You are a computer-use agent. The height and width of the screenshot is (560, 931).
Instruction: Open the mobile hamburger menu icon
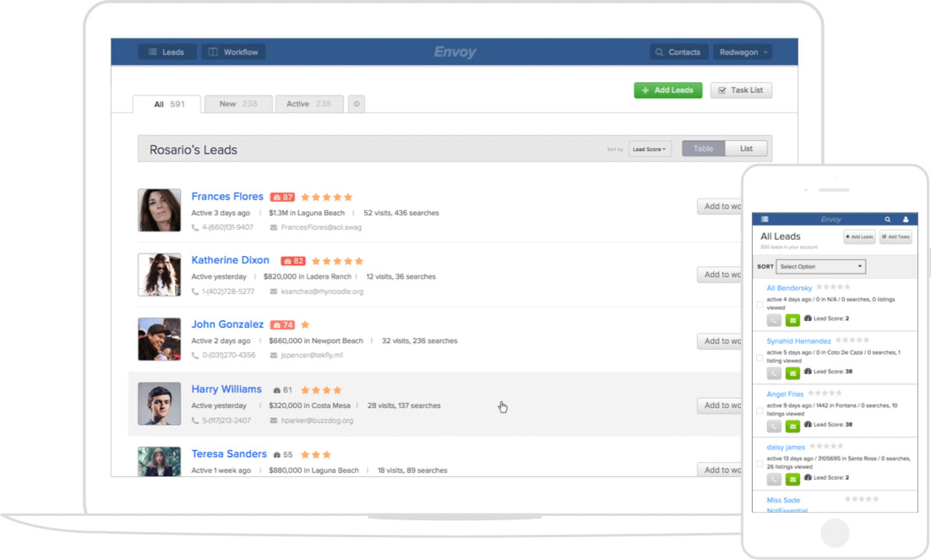click(765, 220)
